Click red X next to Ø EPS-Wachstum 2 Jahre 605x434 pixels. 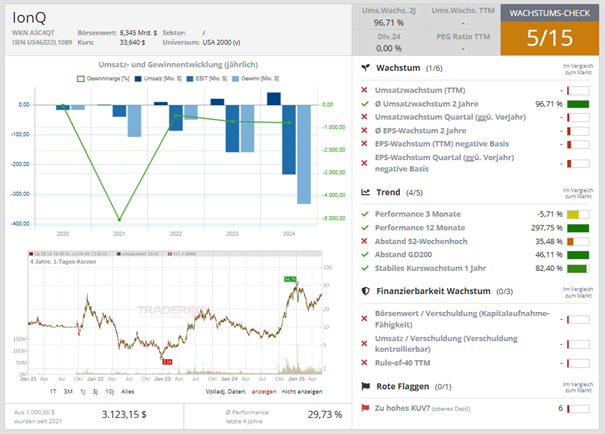pos(364,130)
